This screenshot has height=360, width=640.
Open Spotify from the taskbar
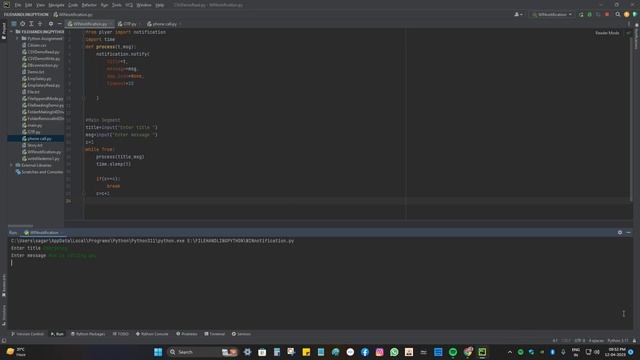pyautogui.click(x=453, y=352)
